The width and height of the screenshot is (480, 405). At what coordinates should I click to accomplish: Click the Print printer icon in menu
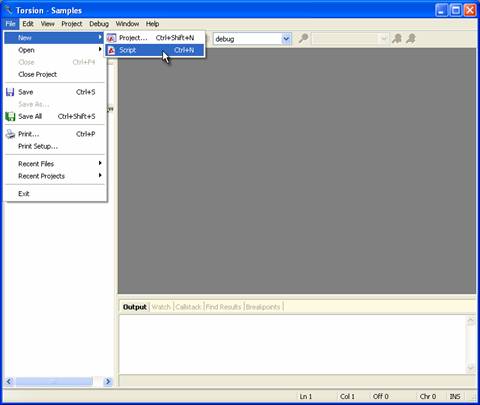(x=10, y=134)
